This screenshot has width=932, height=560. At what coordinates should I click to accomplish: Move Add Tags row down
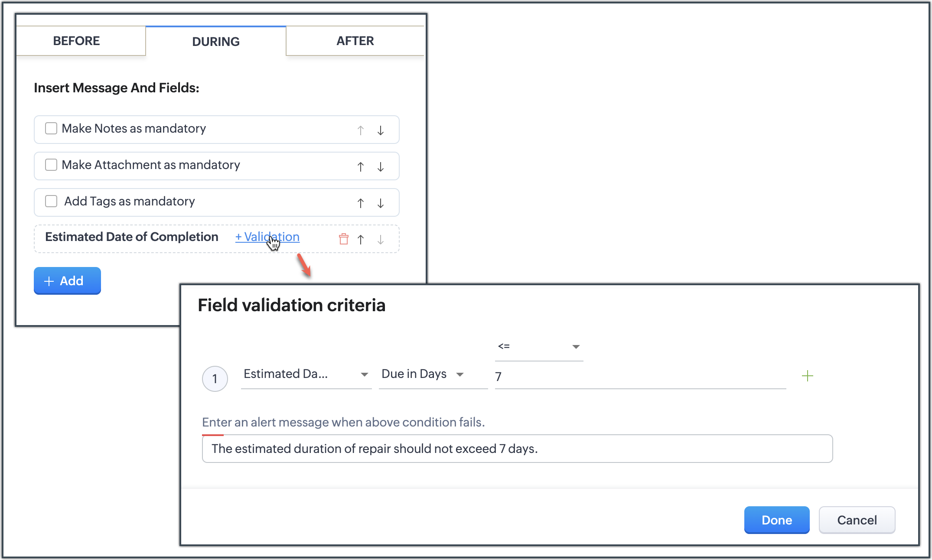(x=380, y=203)
